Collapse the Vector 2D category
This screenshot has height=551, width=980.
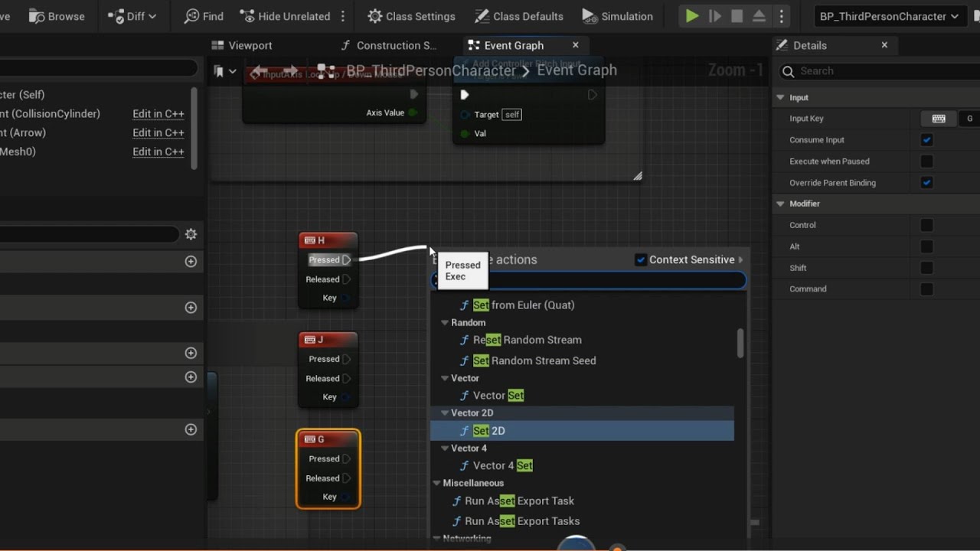pyautogui.click(x=445, y=412)
